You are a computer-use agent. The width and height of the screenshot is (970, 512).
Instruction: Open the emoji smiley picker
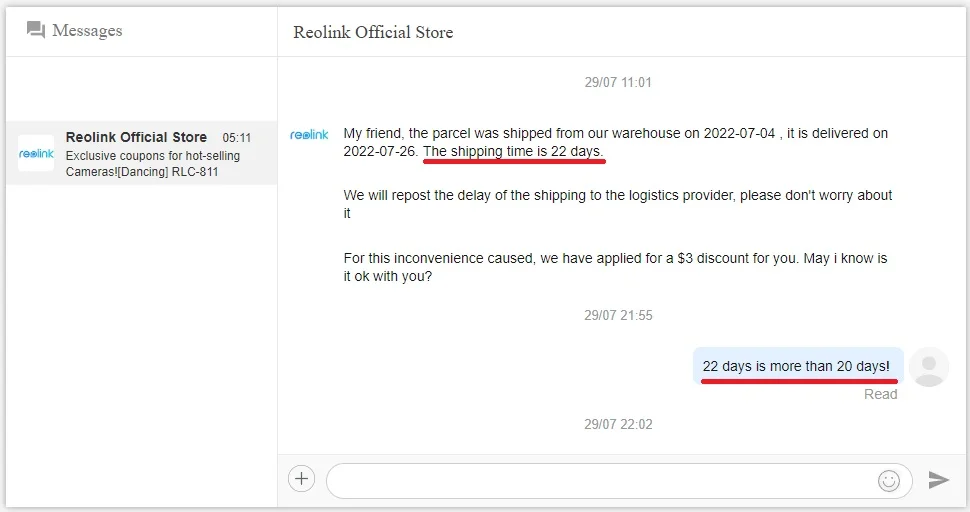pyautogui.click(x=888, y=481)
